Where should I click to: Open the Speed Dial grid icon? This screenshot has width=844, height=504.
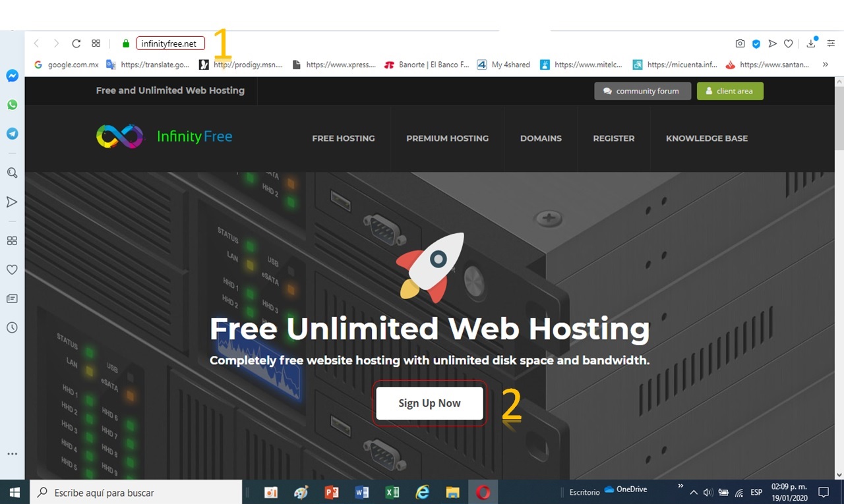pyautogui.click(x=96, y=43)
